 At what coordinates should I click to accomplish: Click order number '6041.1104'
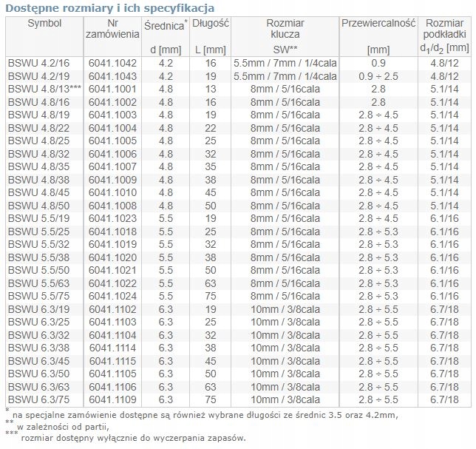tap(112, 335)
